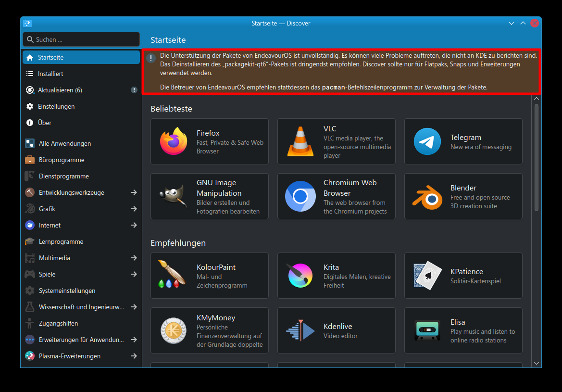This screenshot has height=392, width=562.
Task: Click the KMyMoney coin icon
Action: 174,330
